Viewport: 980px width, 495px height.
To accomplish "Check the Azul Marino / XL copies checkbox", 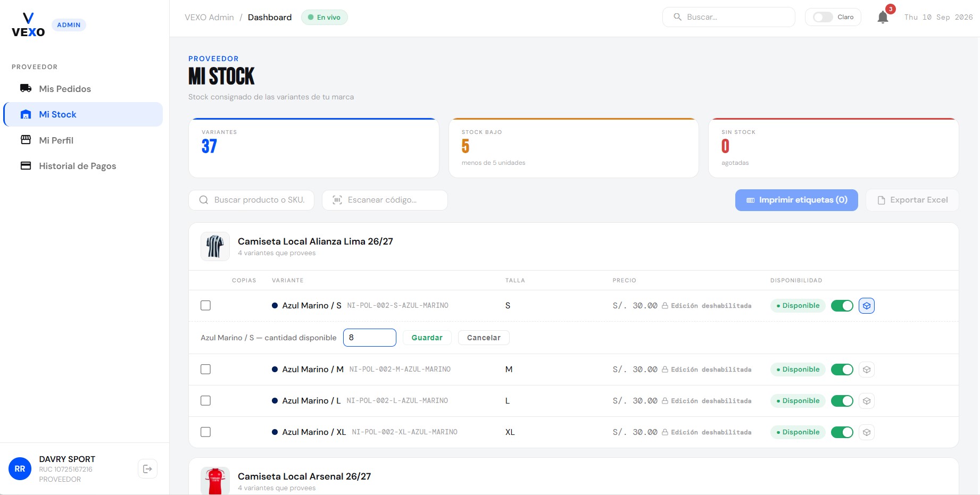I will click(x=205, y=432).
